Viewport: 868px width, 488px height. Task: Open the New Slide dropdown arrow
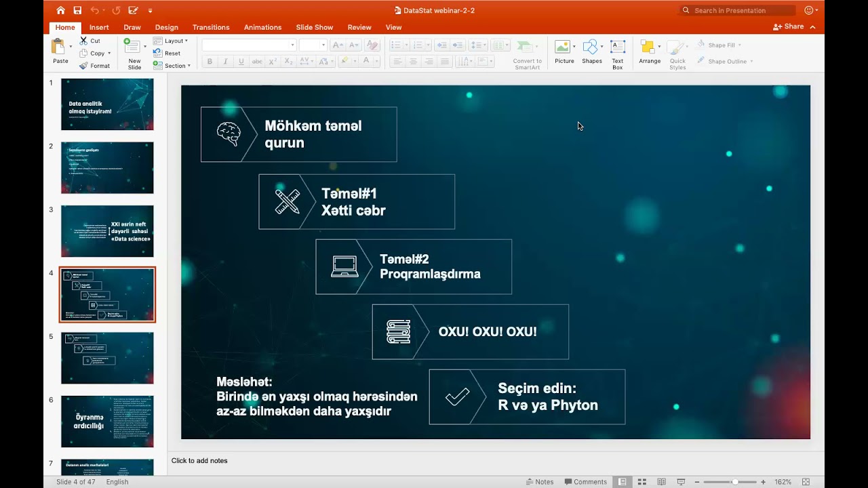click(144, 47)
